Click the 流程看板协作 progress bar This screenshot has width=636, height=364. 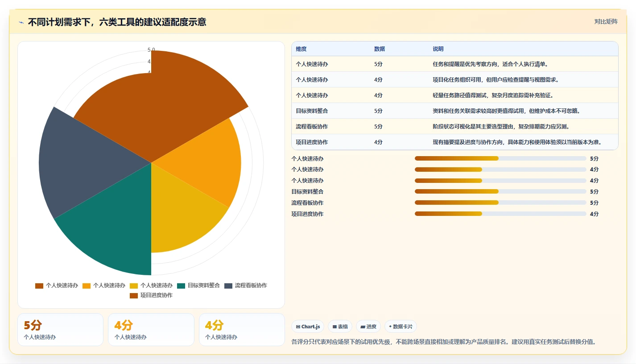point(500,203)
